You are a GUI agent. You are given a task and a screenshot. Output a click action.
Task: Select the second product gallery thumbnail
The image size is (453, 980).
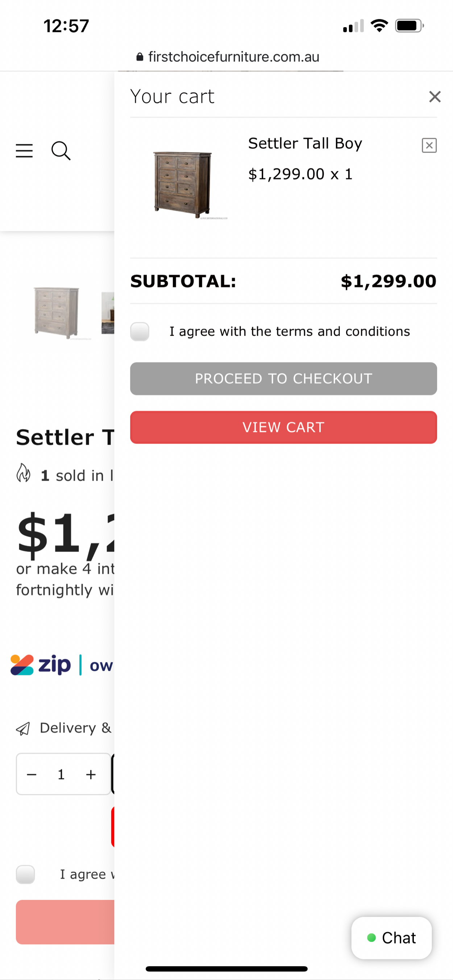[x=108, y=313]
